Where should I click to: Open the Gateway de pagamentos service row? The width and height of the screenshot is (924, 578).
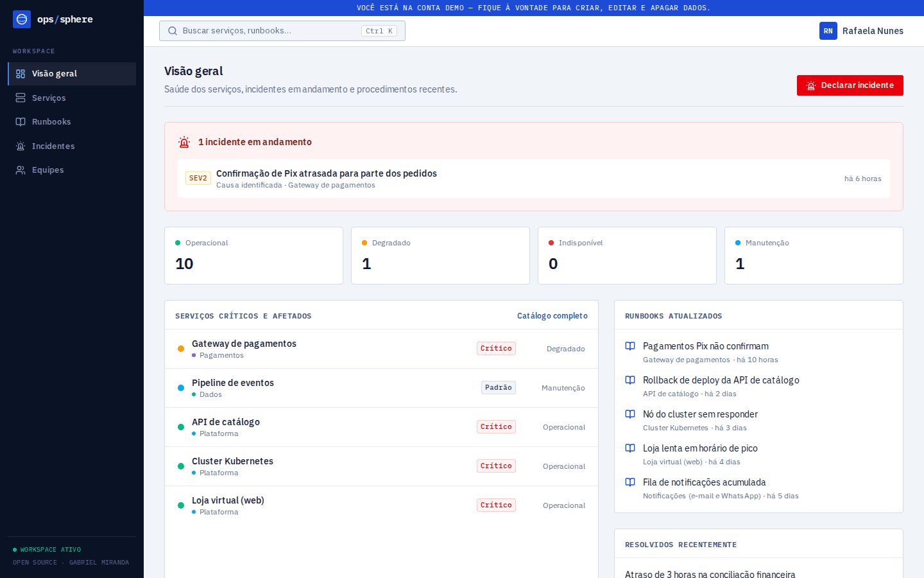pyautogui.click(x=381, y=349)
